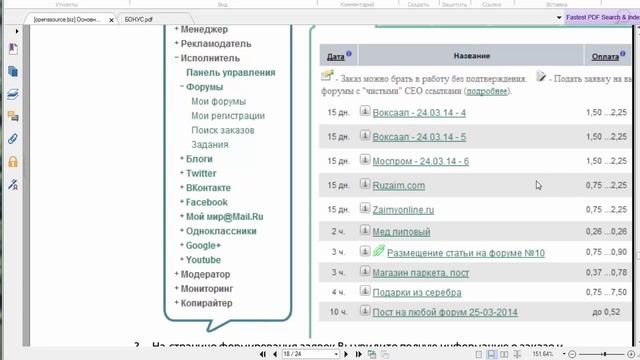Click the info icon next to Дата header
This screenshot has width=640, height=360.
[x=349, y=53]
